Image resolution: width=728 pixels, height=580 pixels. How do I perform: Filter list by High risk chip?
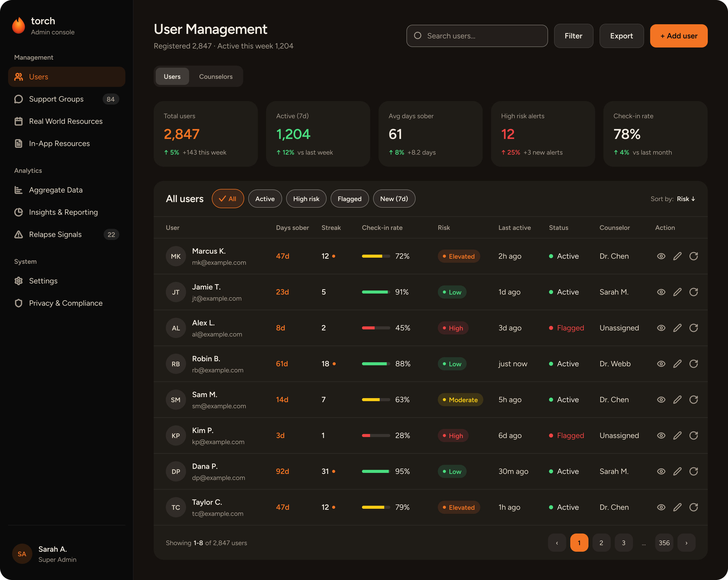pyautogui.click(x=306, y=199)
